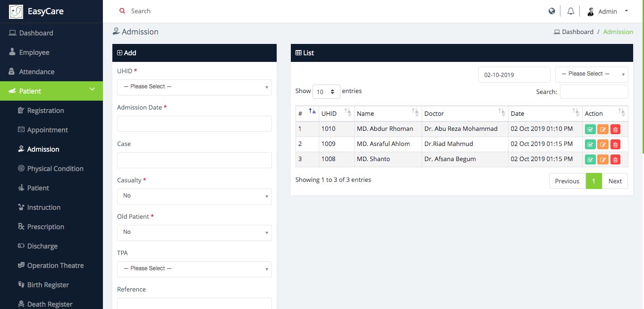Open the UHID dropdown
The image size is (644, 309).
(x=195, y=87)
